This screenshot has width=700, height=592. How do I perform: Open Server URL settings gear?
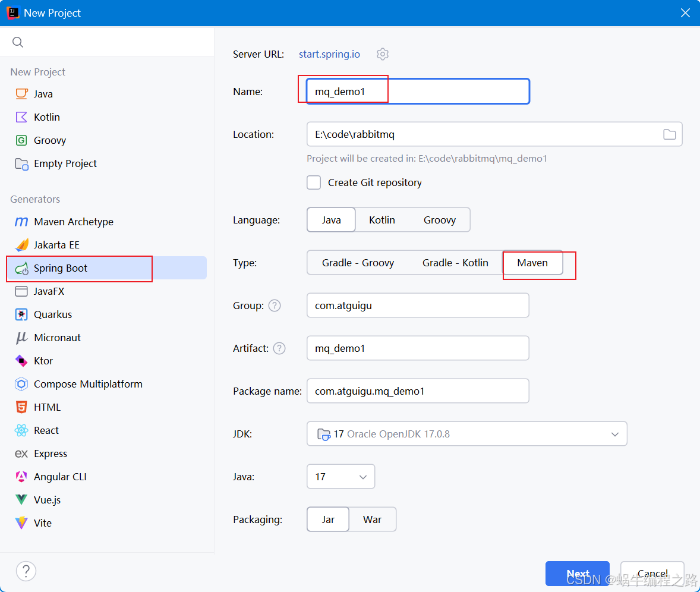[x=383, y=54]
